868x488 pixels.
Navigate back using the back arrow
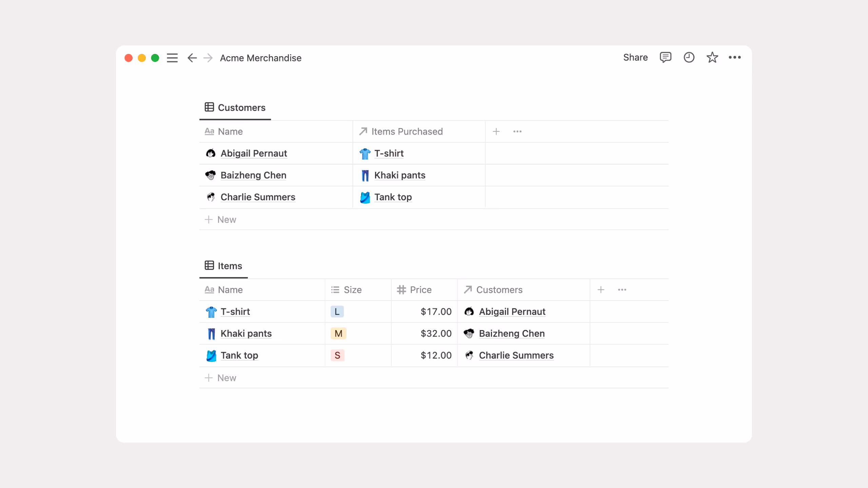coord(192,58)
